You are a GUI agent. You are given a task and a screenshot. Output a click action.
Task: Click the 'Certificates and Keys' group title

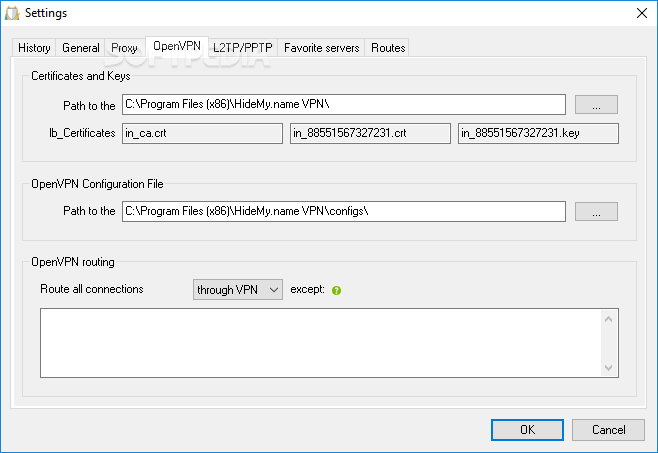tap(81, 76)
